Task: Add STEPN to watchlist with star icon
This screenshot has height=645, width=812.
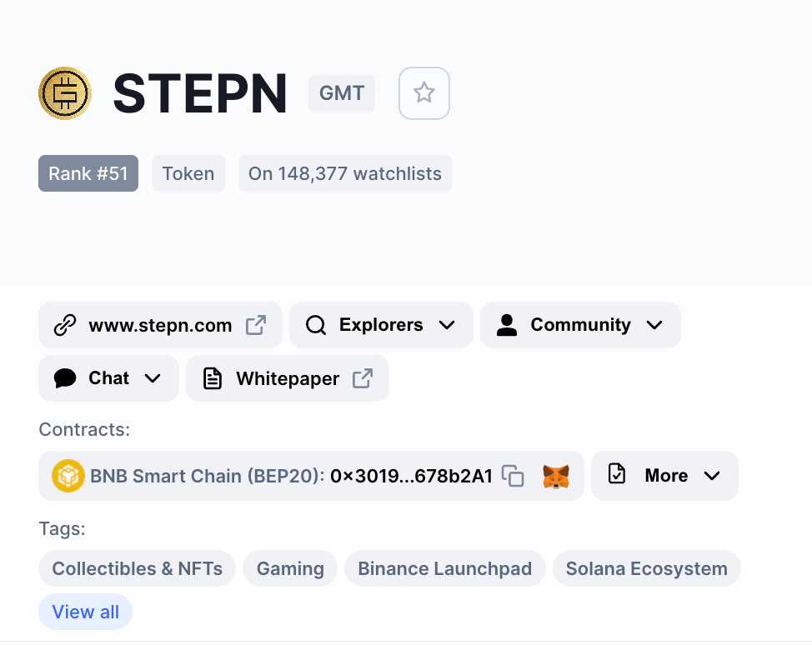Action: [424, 93]
